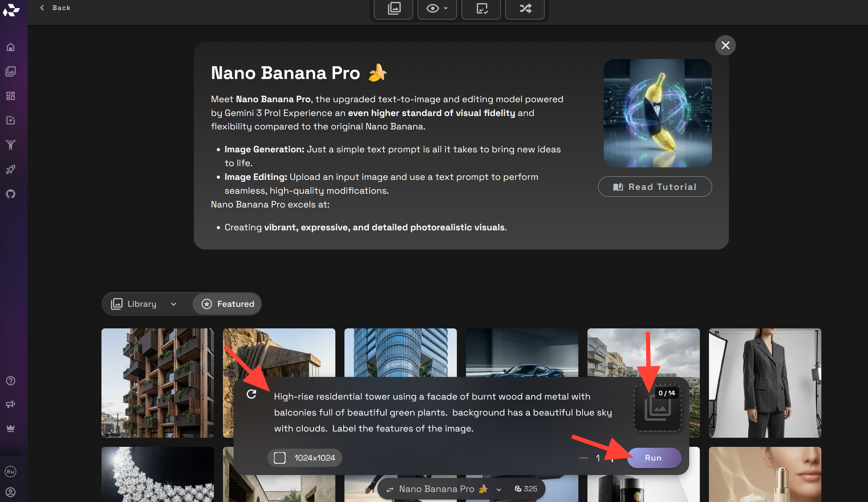Click the image-with-checkmark icon in top toolbar
The image size is (868, 502).
pos(481,9)
